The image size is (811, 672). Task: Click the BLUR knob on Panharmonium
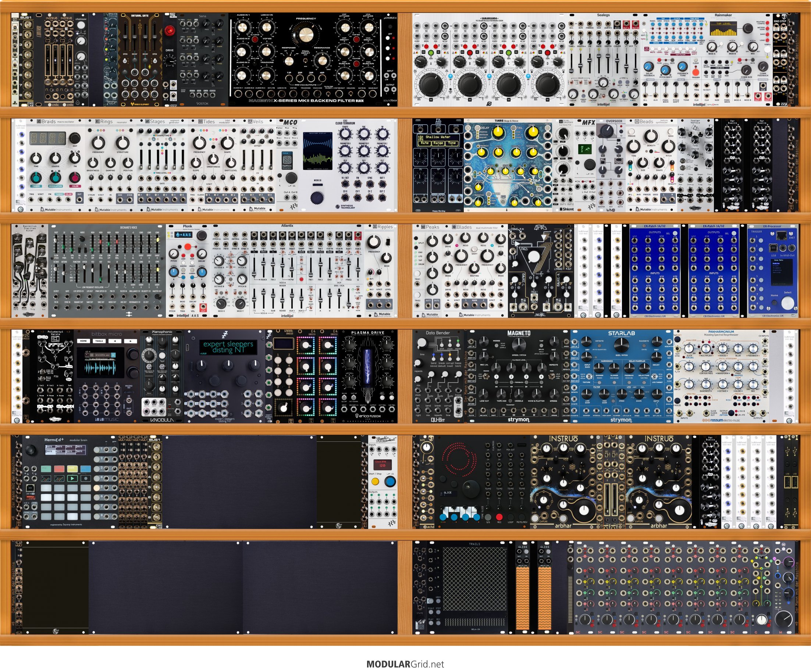click(x=738, y=348)
